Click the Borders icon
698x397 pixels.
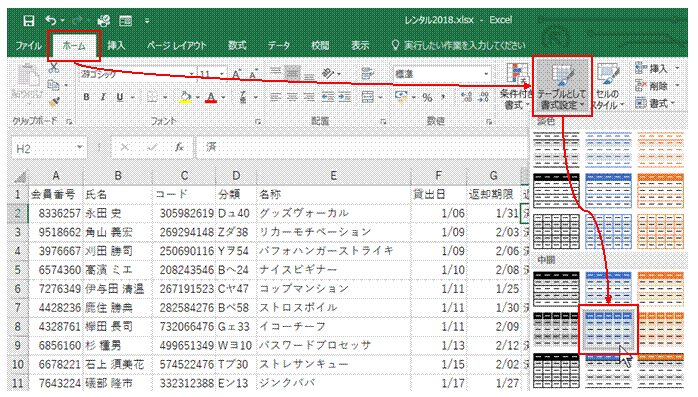coord(152,97)
